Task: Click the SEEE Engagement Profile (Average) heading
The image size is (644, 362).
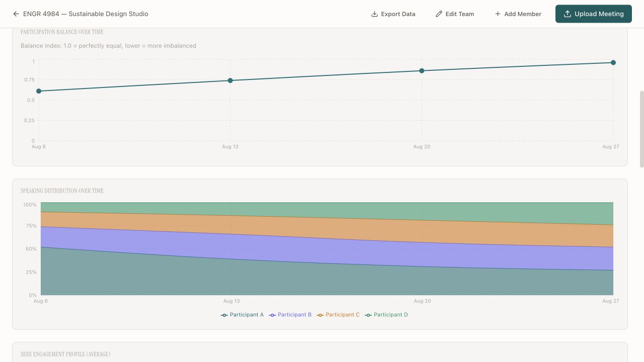Action: 65,354
